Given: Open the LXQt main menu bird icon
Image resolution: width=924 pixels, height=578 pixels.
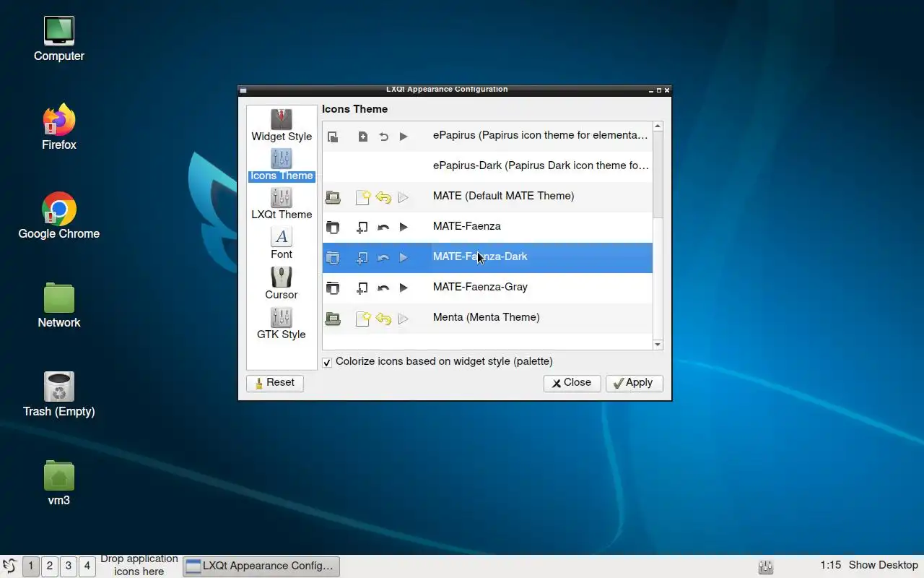Looking at the screenshot, I should [10, 566].
